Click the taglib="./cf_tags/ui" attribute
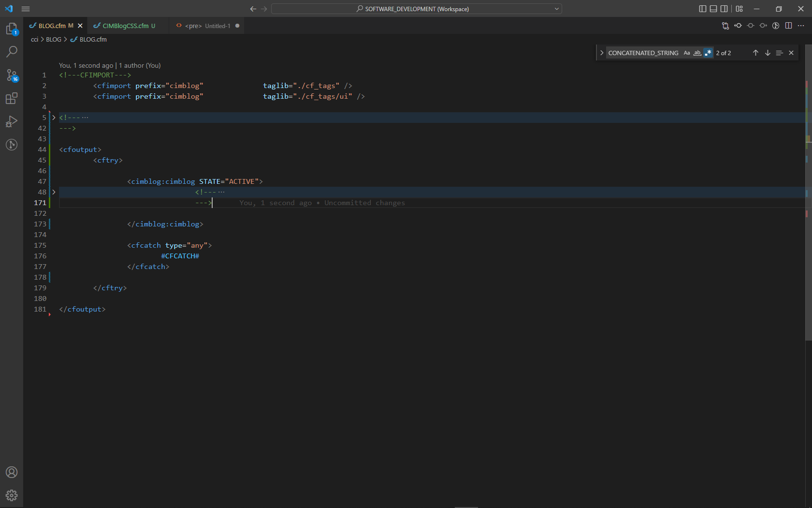Viewport: 812px width, 508px height. pyautogui.click(x=307, y=96)
